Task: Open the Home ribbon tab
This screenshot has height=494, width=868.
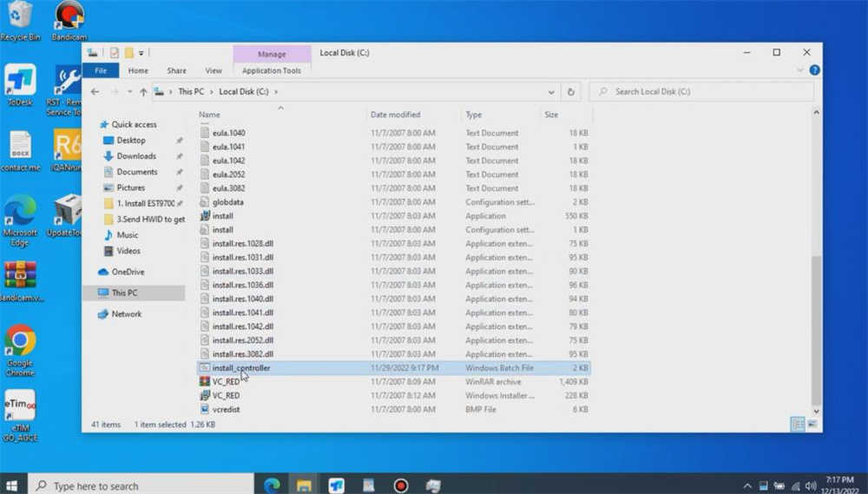Action: tap(138, 70)
